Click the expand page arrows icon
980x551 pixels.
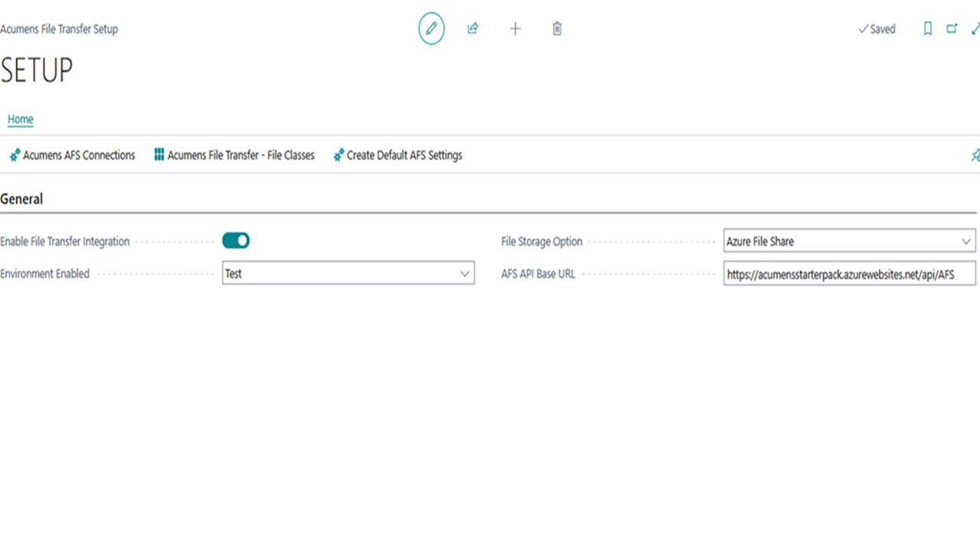(x=975, y=29)
